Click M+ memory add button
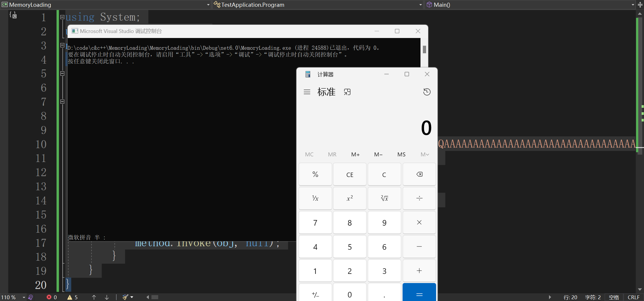The image size is (644, 301). click(x=355, y=154)
